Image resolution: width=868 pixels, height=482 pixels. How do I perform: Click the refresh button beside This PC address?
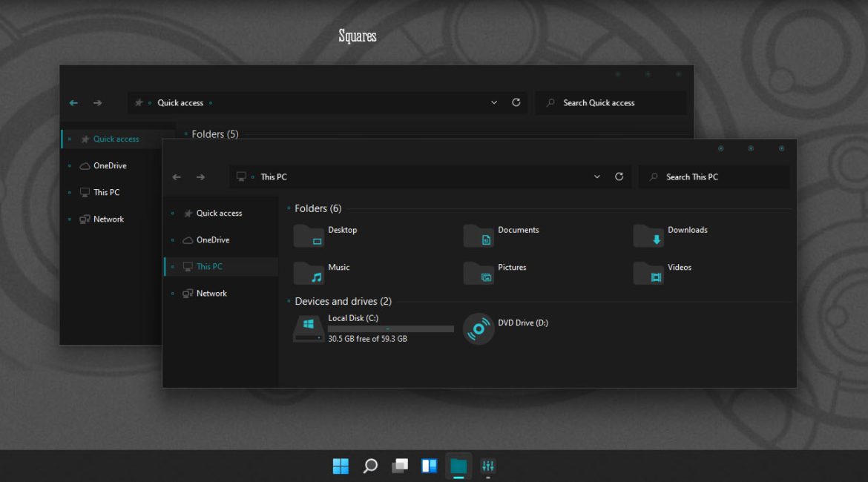click(x=619, y=176)
